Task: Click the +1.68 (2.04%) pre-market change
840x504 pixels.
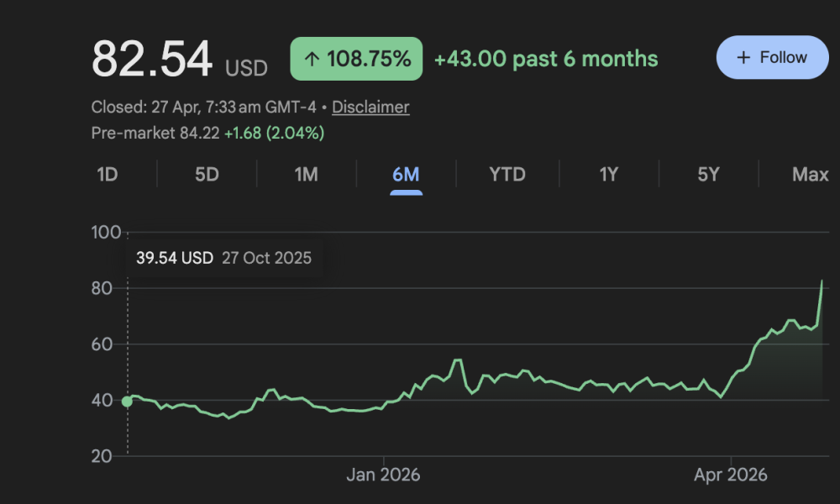Action: point(275,133)
